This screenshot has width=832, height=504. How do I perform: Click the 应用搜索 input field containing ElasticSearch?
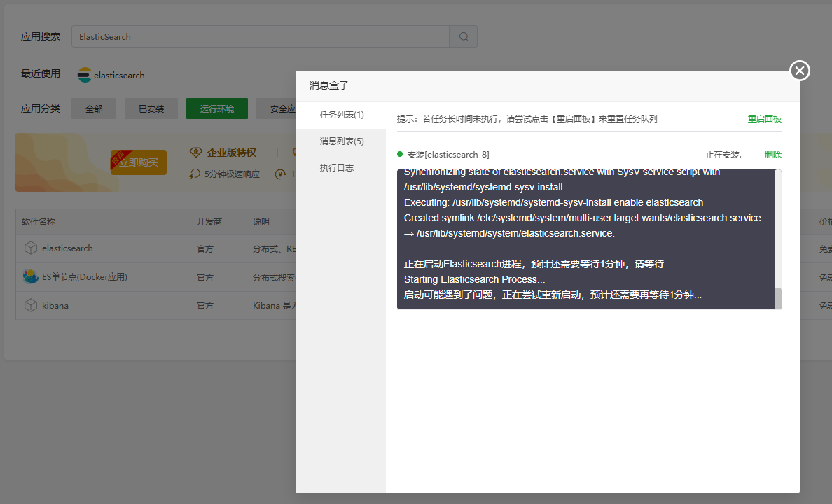click(x=261, y=36)
